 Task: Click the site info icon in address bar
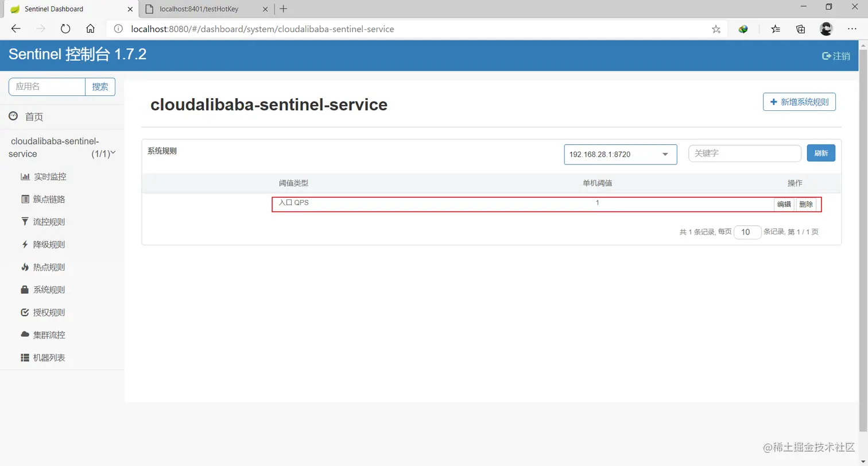(x=118, y=29)
